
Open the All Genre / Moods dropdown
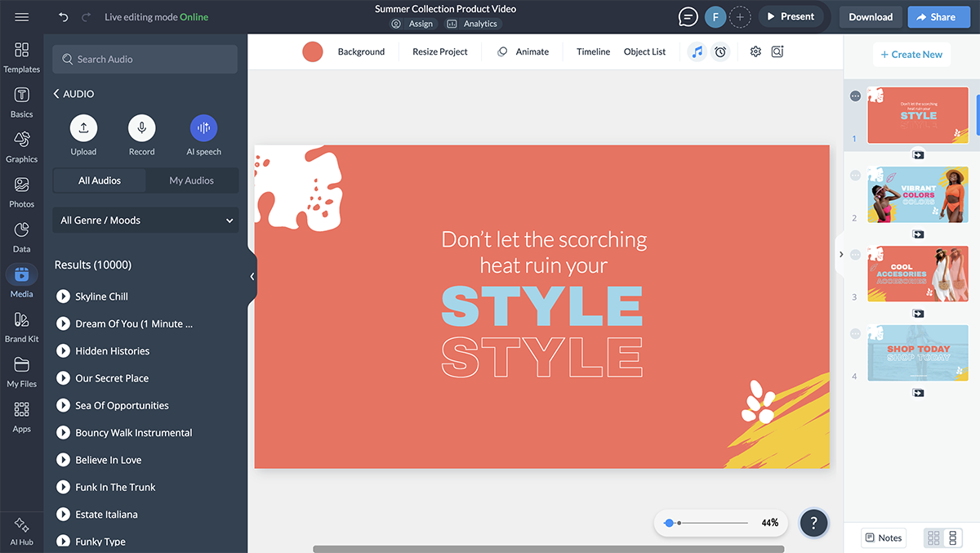(x=146, y=221)
